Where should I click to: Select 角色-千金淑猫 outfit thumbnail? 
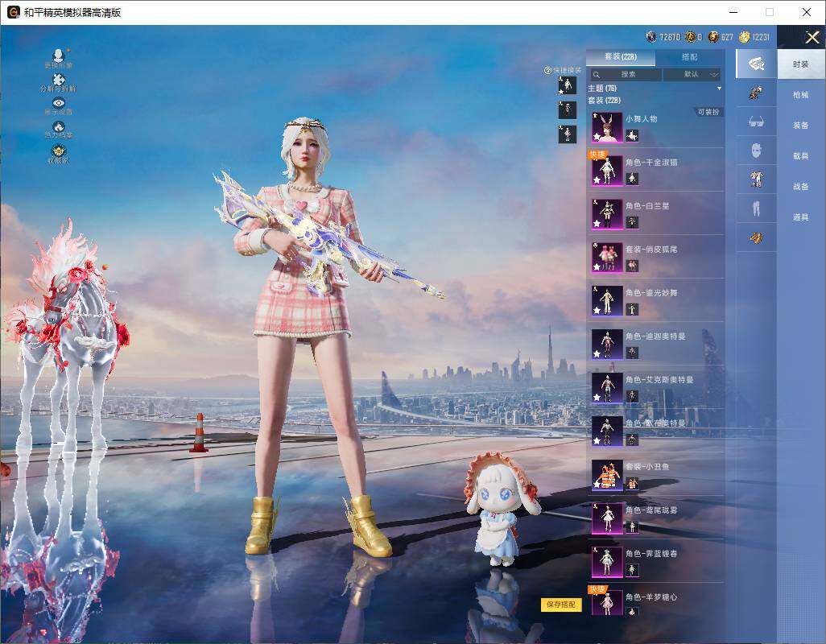[x=607, y=171]
